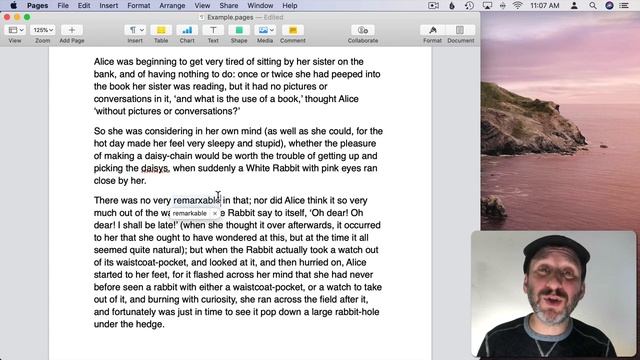This screenshot has width=640, height=360.
Task: Click the screen recording menu bar icon
Action: point(433,5)
